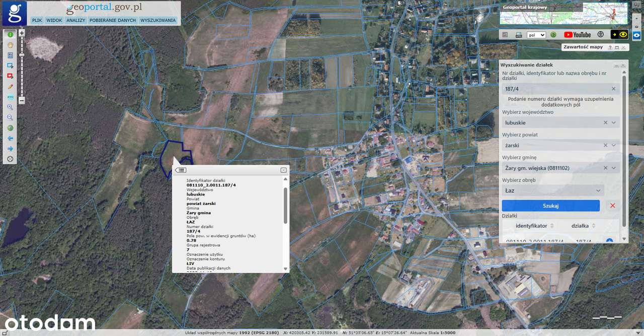The height and width of the screenshot is (336, 644).
Task: Clear the 187/4 parcel number field
Action: click(x=613, y=89)
